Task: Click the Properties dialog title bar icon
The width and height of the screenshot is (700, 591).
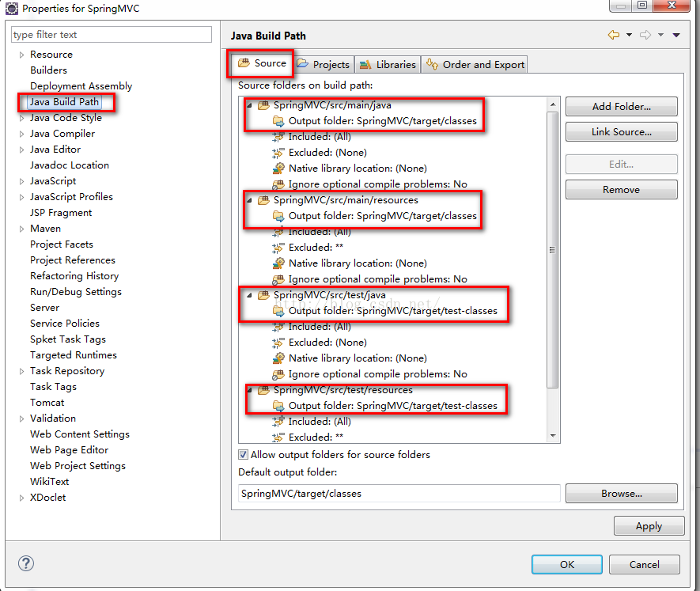Action: pyautogui.click(x=12, y=8)
